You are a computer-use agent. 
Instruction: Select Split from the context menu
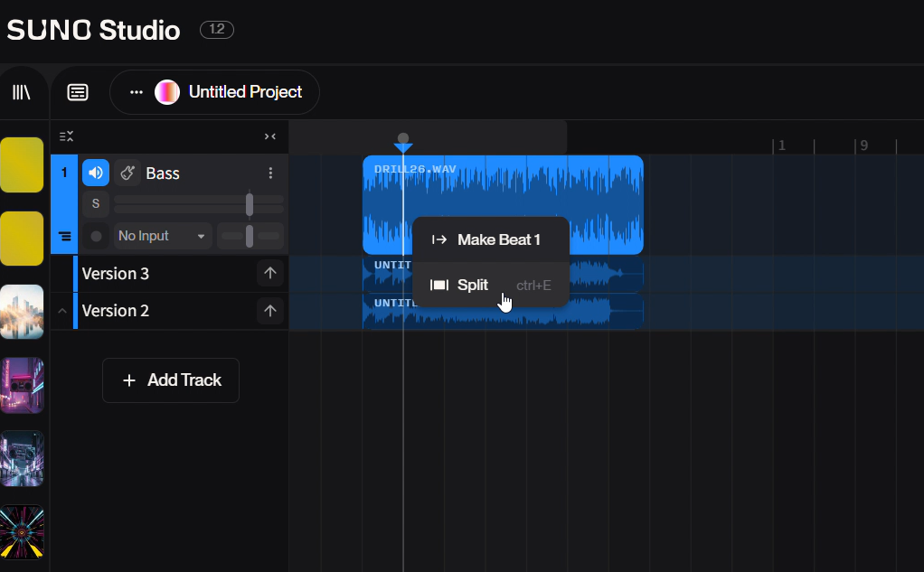[473, 286]
